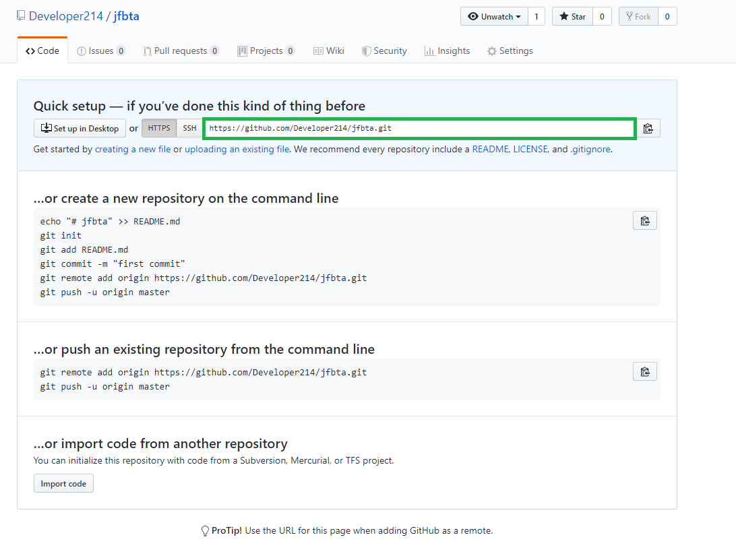Screen dimensions: 736x560
Task: View the Insights tab
Action: coord(447,51)
